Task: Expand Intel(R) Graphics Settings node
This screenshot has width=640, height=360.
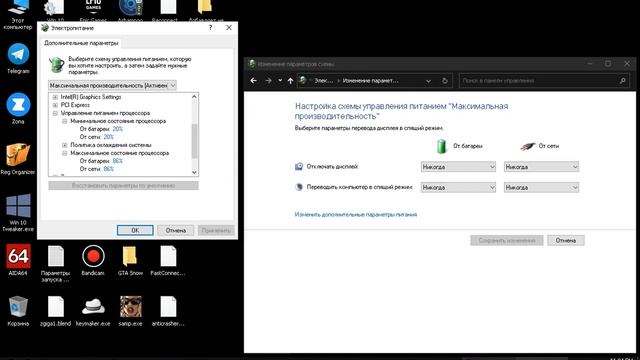Action: coord(55,97)
